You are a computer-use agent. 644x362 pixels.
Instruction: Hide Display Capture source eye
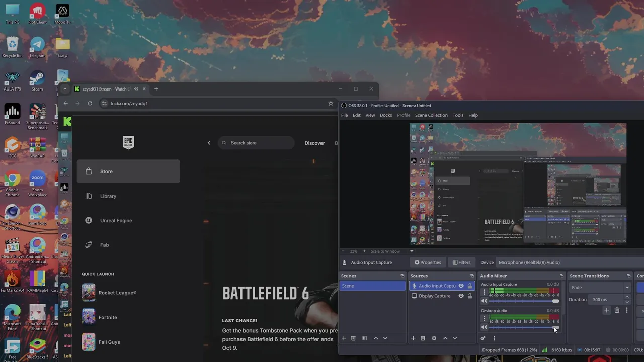(461, 296)
